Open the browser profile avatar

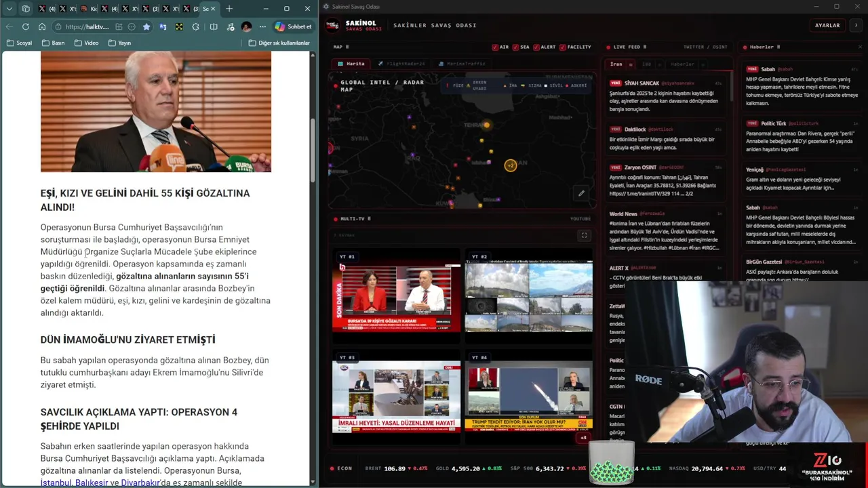(246, 26)
